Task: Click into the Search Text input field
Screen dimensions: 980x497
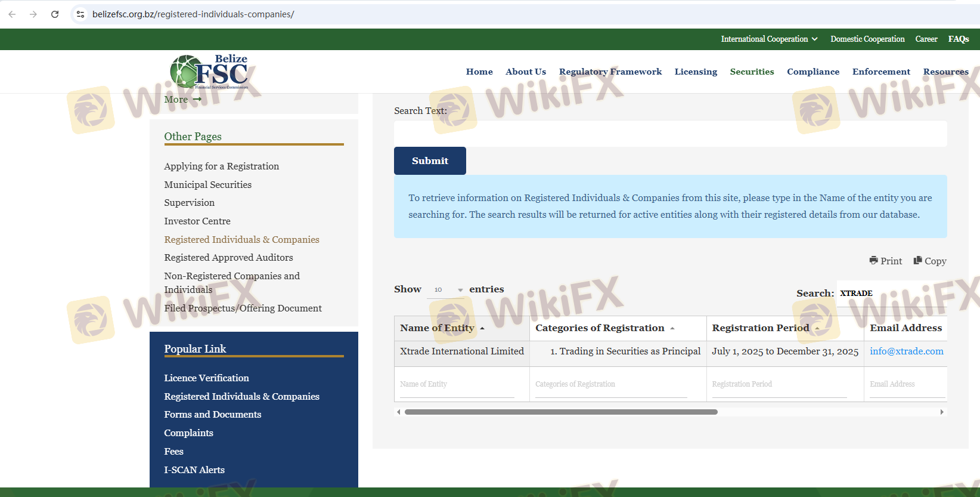Action: tap(670, 134)
